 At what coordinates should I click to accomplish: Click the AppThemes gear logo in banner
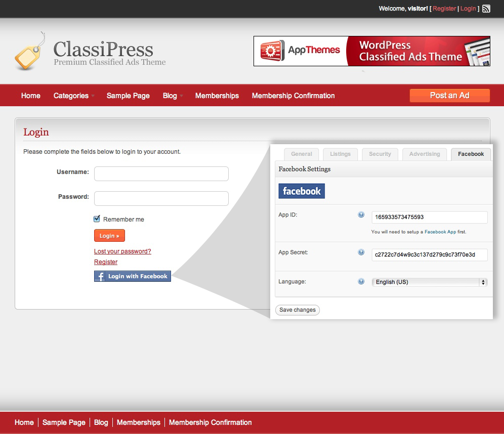(x=272, y=51)
